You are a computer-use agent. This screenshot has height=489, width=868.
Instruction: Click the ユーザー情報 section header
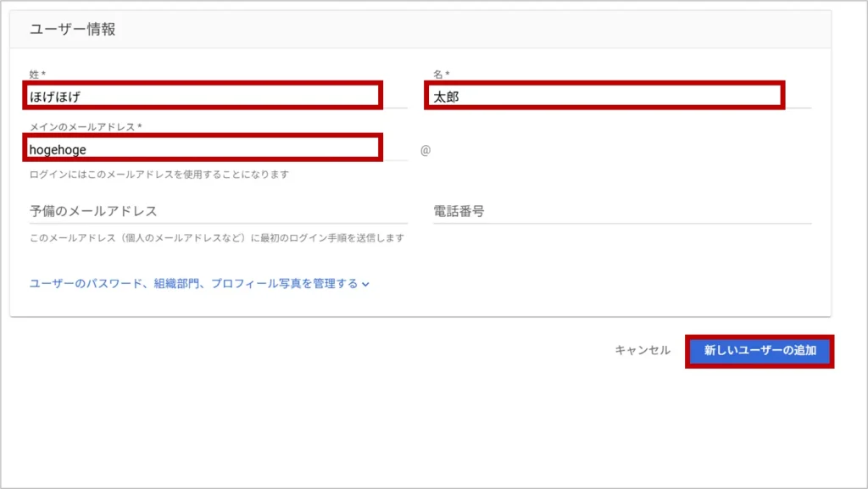coord(73,30)
